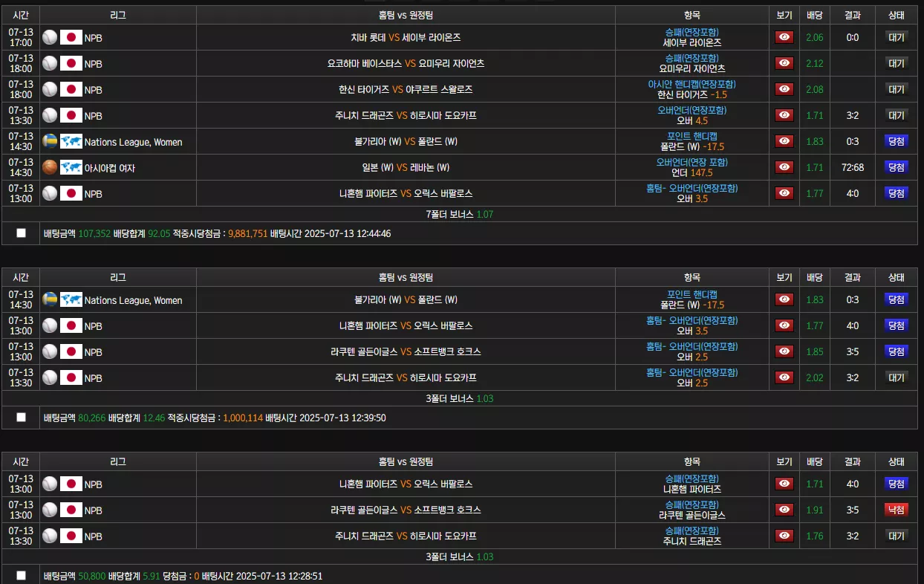Click 상태 column header in second table
The width and height of the screenshot is (924, 584).
pos(897,277)
